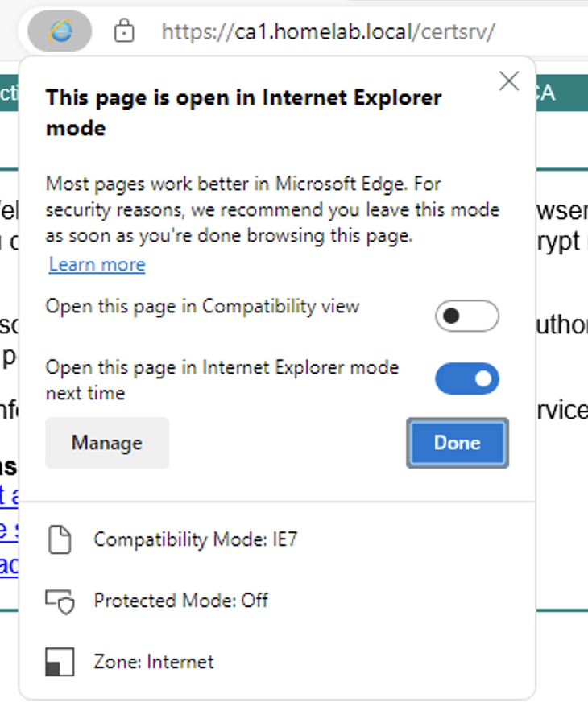Viewport: 588px width, 715px height.
Task: Toggle Open this page in Compatibility view
Action: 466,316
